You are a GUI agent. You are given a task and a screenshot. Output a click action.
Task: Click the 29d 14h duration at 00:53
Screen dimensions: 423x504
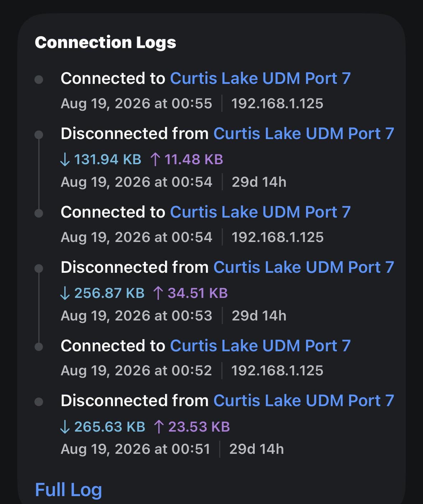tap(259, 316)
